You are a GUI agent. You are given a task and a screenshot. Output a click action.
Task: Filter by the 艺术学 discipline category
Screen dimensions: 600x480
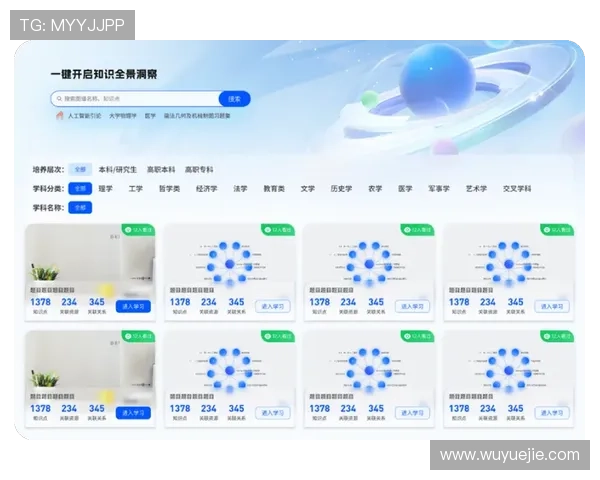(476, 188)
